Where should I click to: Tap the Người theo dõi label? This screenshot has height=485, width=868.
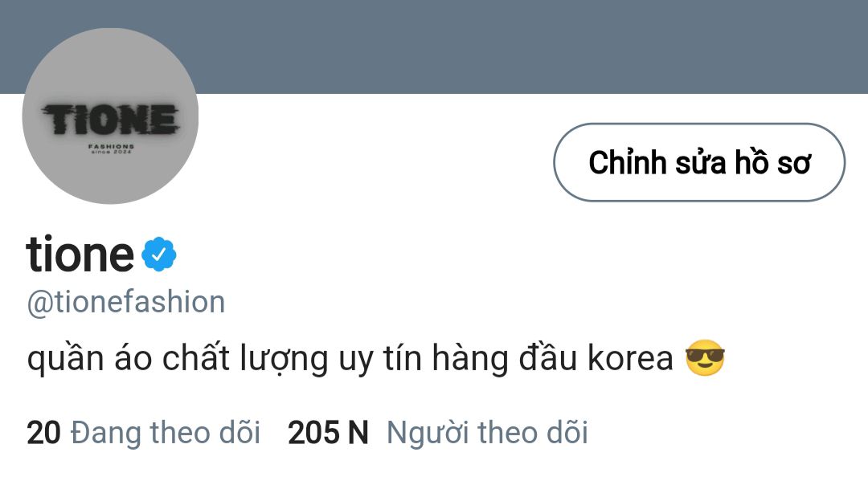(x=487, y=433)
